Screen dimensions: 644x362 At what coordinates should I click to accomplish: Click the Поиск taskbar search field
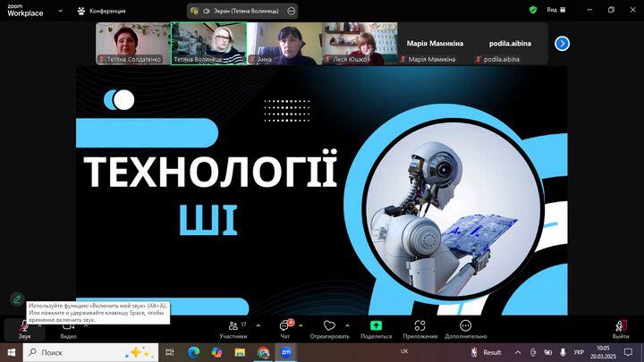tap(90, 352)
